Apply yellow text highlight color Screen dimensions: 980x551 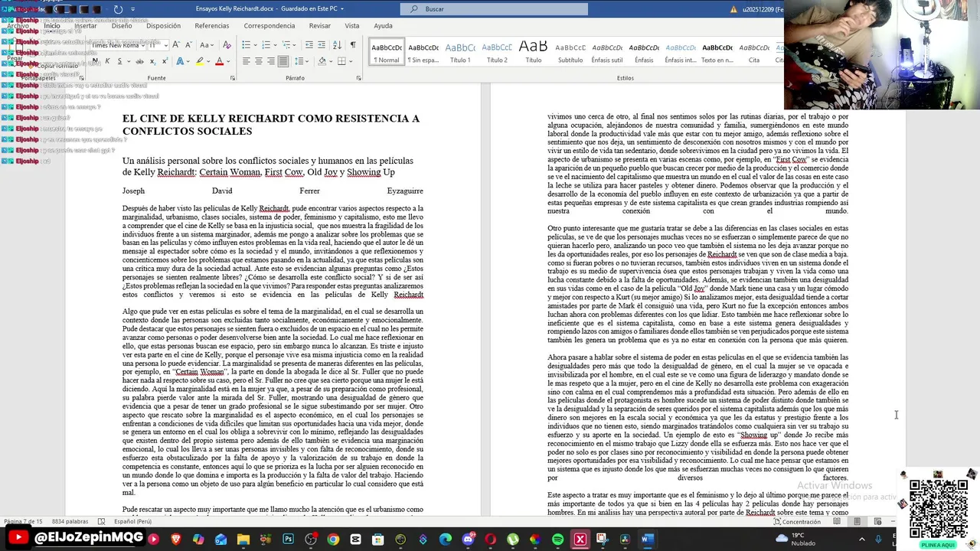(x=200, y=61)
